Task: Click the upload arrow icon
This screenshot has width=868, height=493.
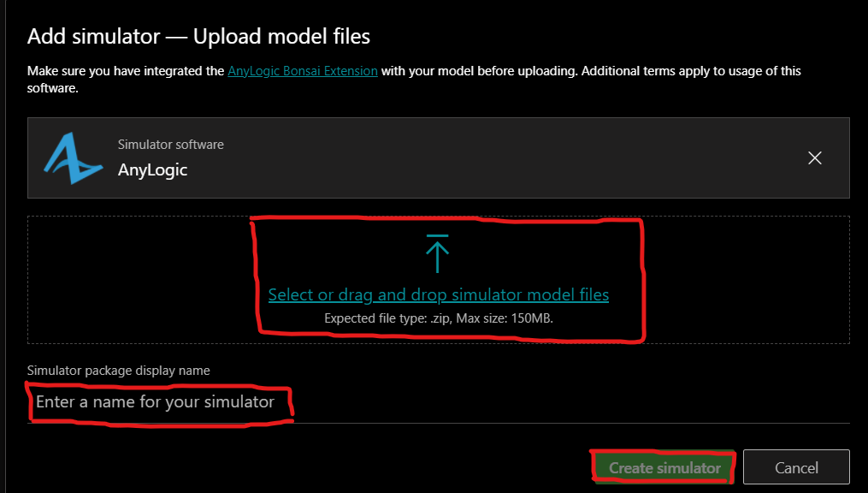Action: [437, 253]
